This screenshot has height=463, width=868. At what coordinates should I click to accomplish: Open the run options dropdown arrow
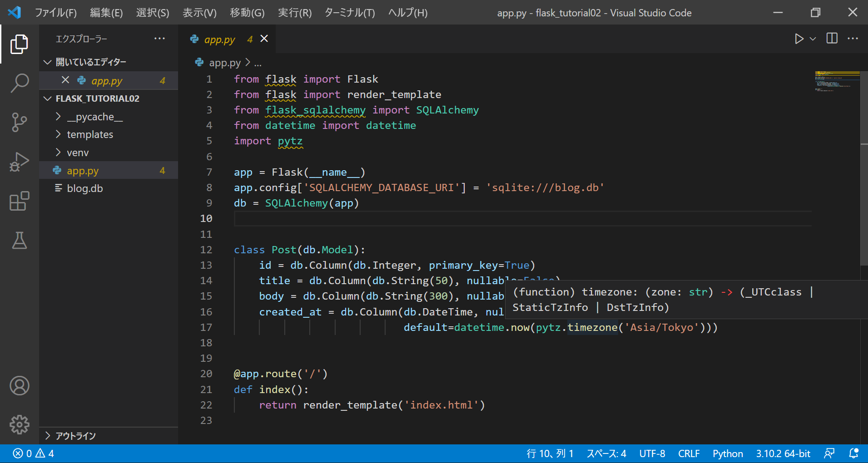coord(813,39)
